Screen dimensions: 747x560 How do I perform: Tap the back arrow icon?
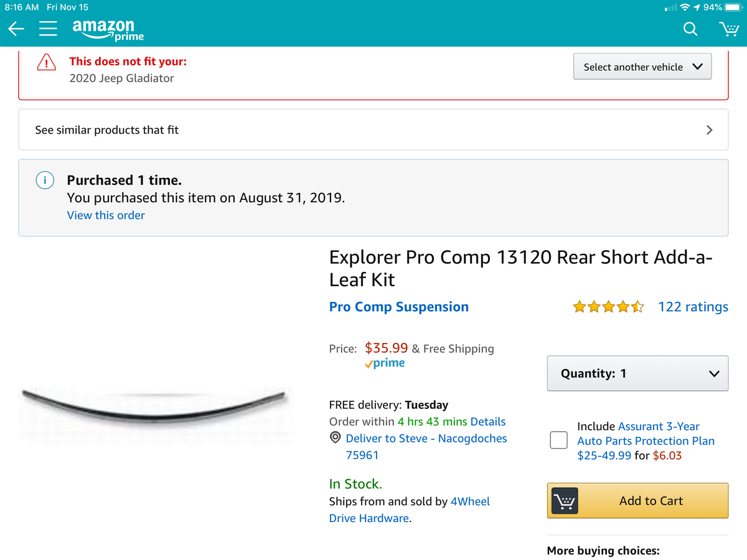(16, 29)
